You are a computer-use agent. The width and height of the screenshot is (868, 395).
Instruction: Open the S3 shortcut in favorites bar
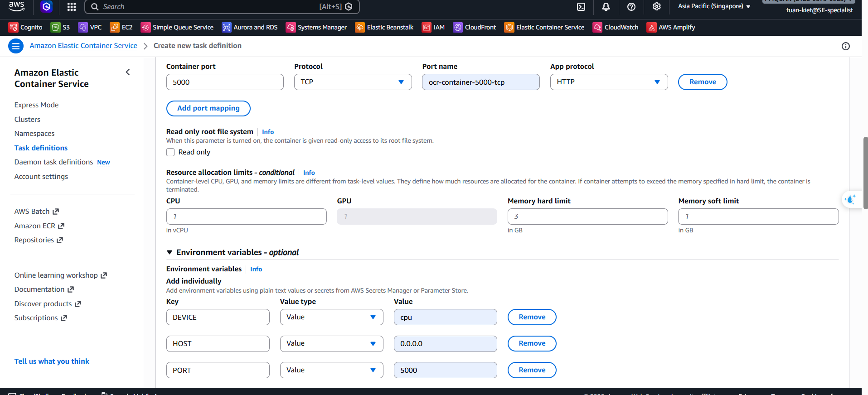61,27
